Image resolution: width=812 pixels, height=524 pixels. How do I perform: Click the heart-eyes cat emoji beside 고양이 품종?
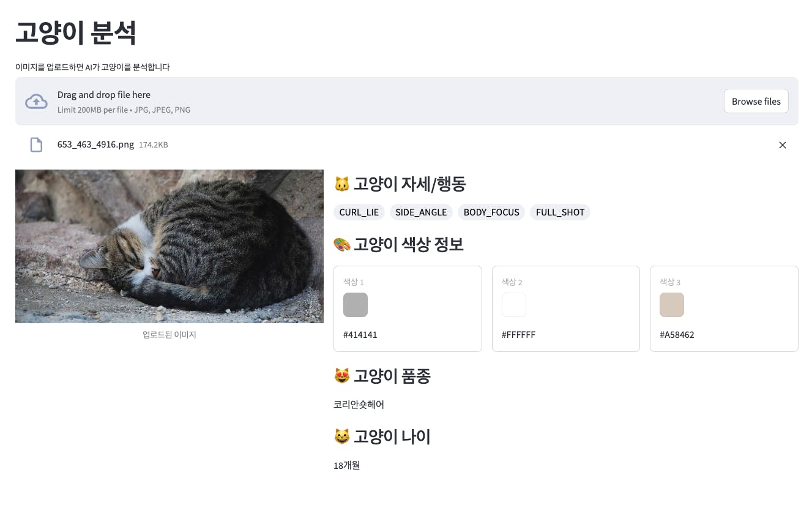pos(341,376)
